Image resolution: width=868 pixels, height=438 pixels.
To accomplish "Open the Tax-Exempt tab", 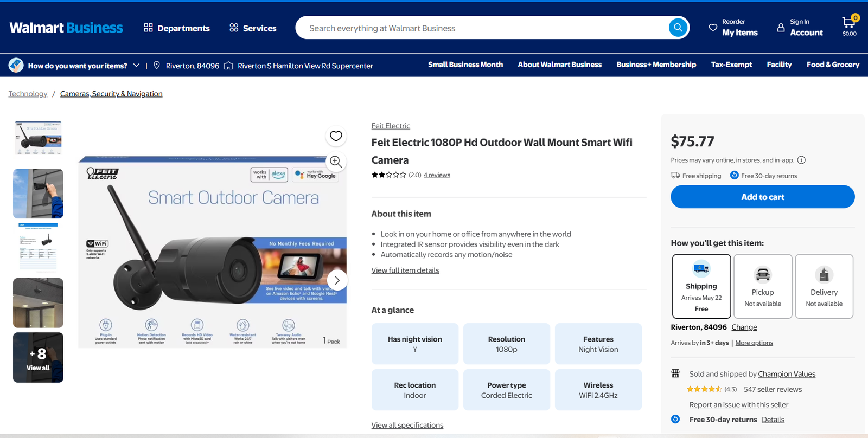I will pos(731,65).
